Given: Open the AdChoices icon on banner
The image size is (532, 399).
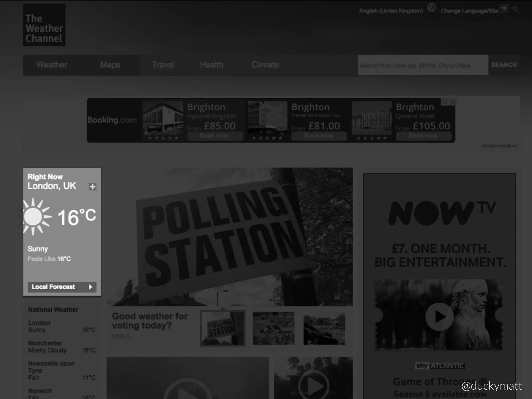Looking at the screenshot, I should (x=445, y=102).
